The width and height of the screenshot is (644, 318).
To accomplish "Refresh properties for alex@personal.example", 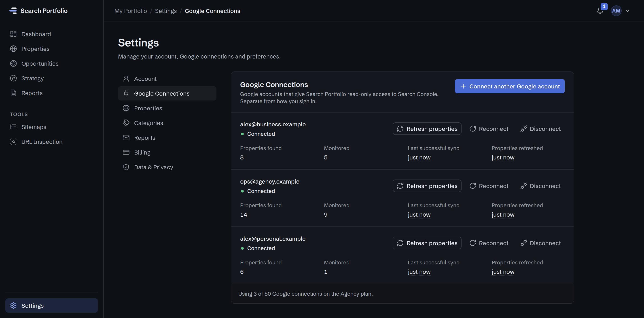I will pos(427,243).
